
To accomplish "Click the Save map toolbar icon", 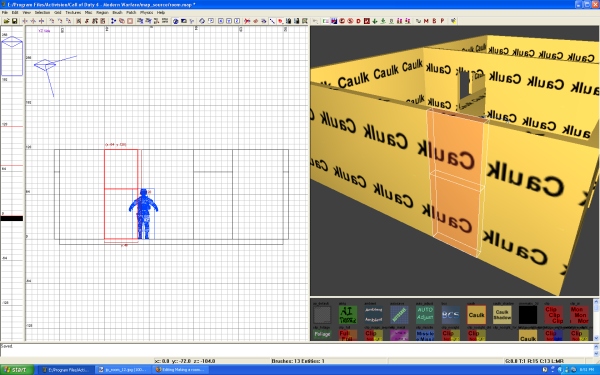I will pyautogui.click(x=14, y=21).
